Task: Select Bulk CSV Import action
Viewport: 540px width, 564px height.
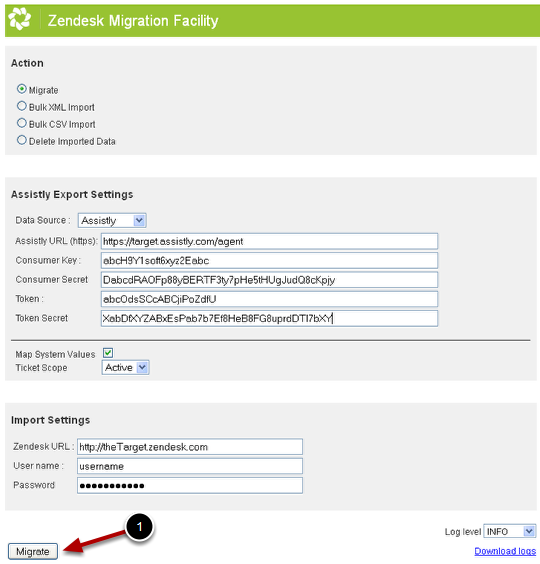Action: coord(22,123)
